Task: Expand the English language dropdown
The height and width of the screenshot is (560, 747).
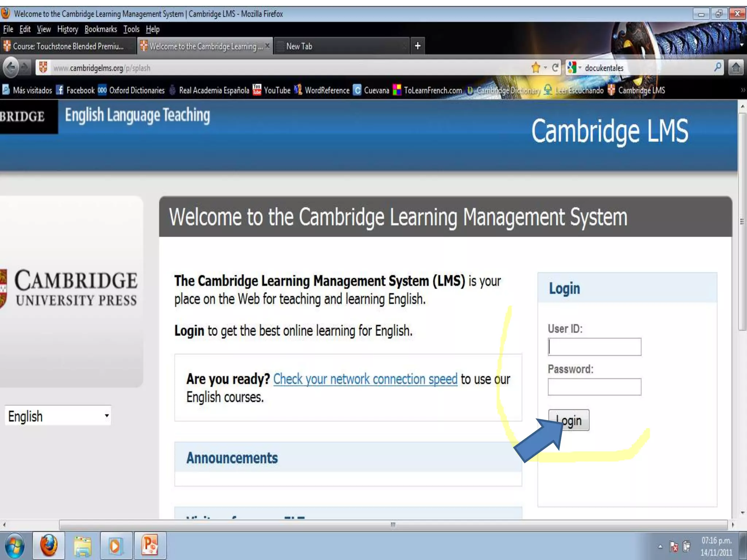Action: [x=58, y=416]
